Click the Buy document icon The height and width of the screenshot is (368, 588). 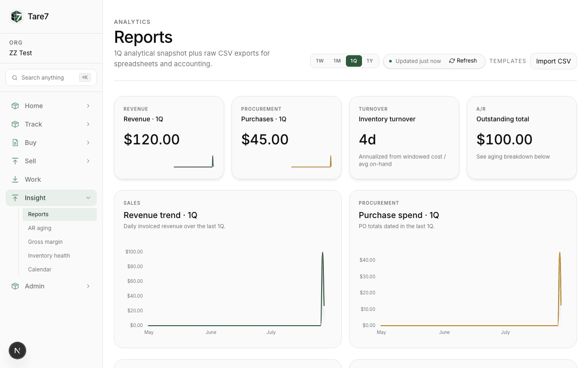(x=15, y=143)
